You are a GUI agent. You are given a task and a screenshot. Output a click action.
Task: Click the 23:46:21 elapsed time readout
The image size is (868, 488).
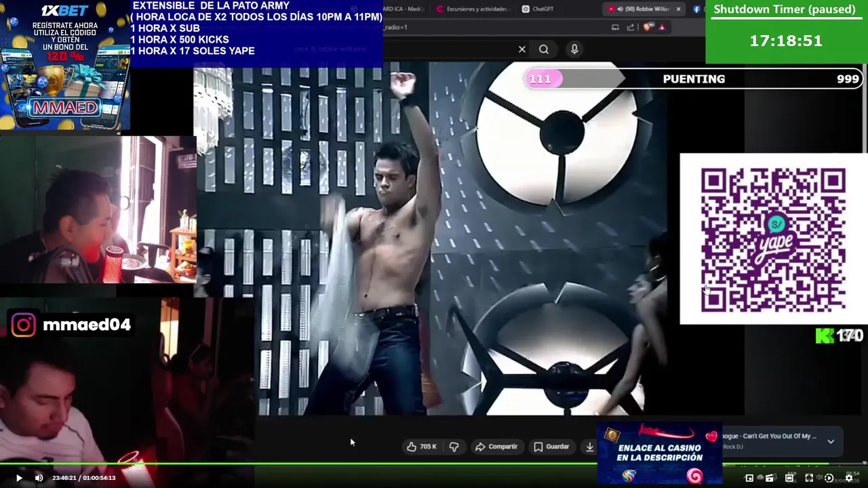pyautogui.click(x=65, y=478)
